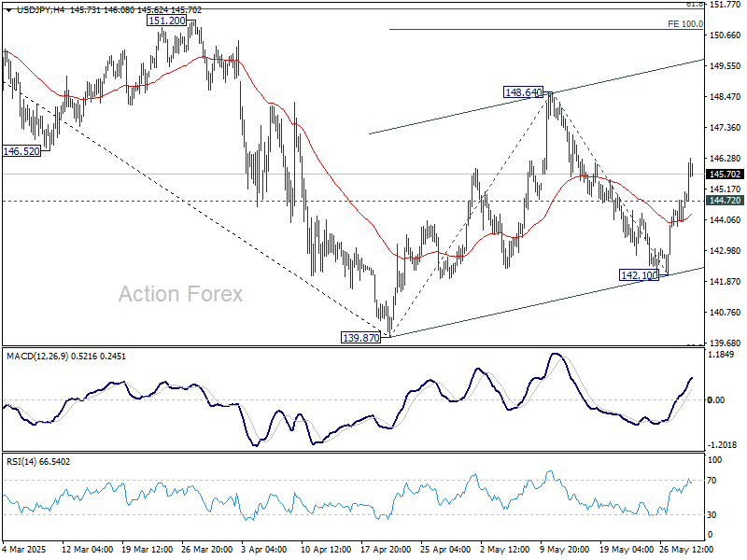This screenshot has height=560, width=747.
Task: Click the 9 May 20:00 time label
Action: coord(564,550)
